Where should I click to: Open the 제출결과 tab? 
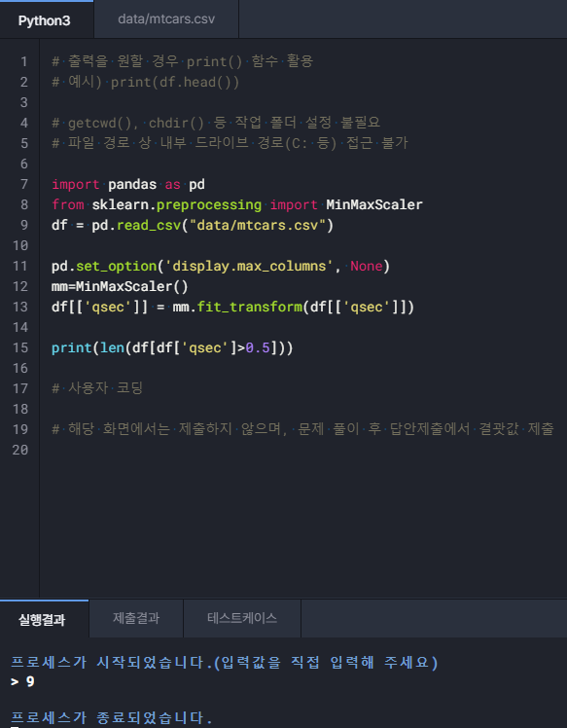(136, 618)
